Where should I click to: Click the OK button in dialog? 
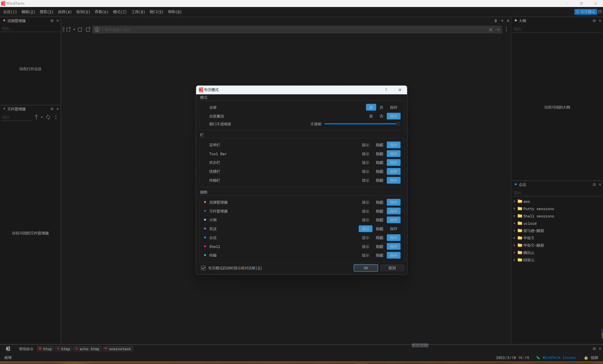coord(365,268)
